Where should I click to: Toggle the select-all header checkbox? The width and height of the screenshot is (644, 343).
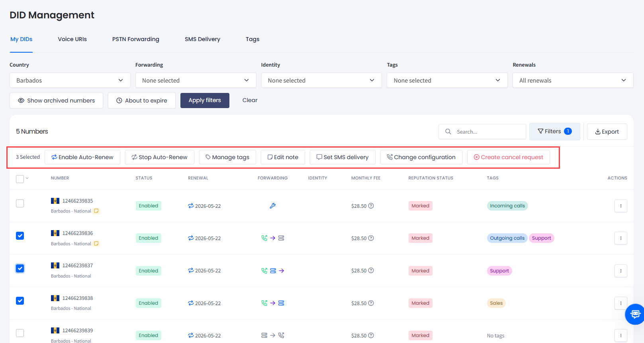20,179
